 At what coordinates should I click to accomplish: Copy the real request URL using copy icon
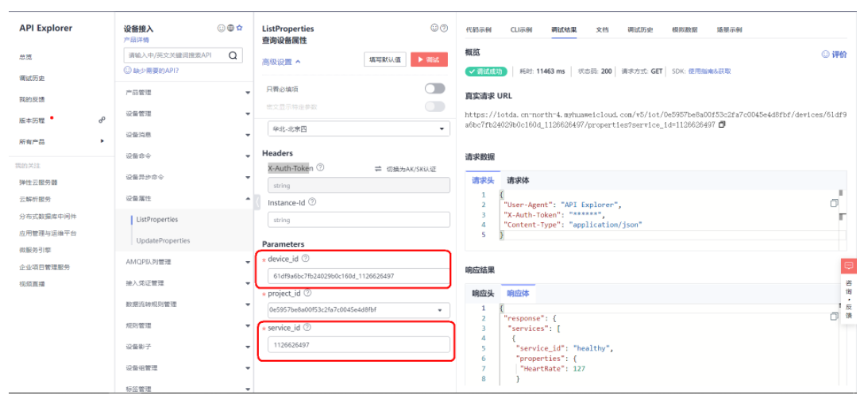(x=721, y=125)
